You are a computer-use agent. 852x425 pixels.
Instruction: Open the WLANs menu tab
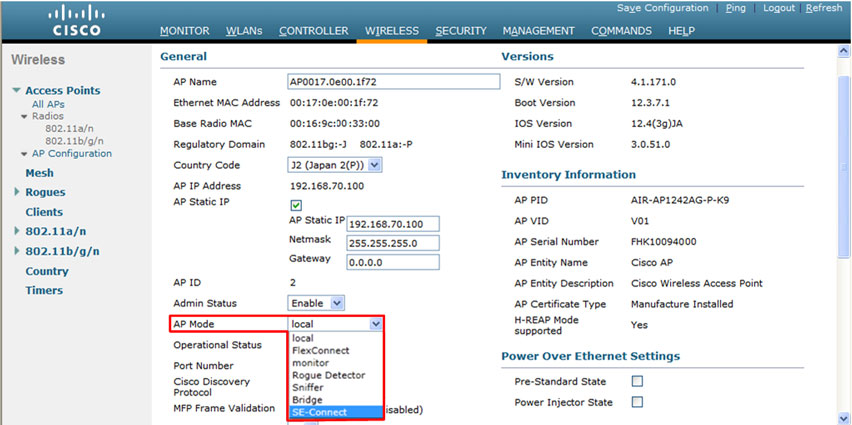point(245,31)
